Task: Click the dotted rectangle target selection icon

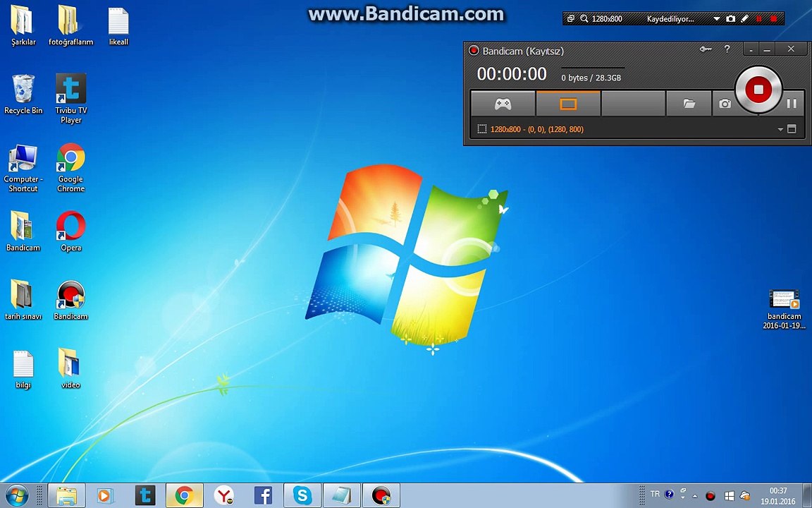Action: 481,129
